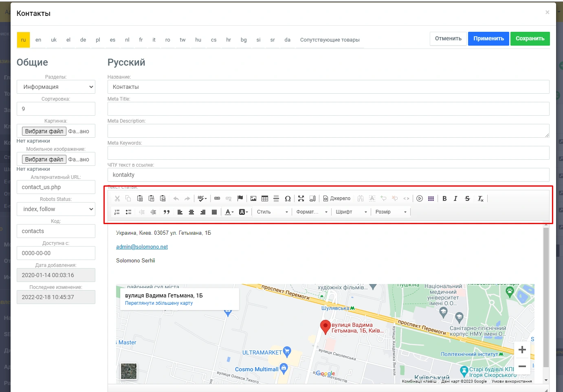This screenshot has width=563, height=392.
Task: Toggle italic text formatting
Action: [455, 198]
